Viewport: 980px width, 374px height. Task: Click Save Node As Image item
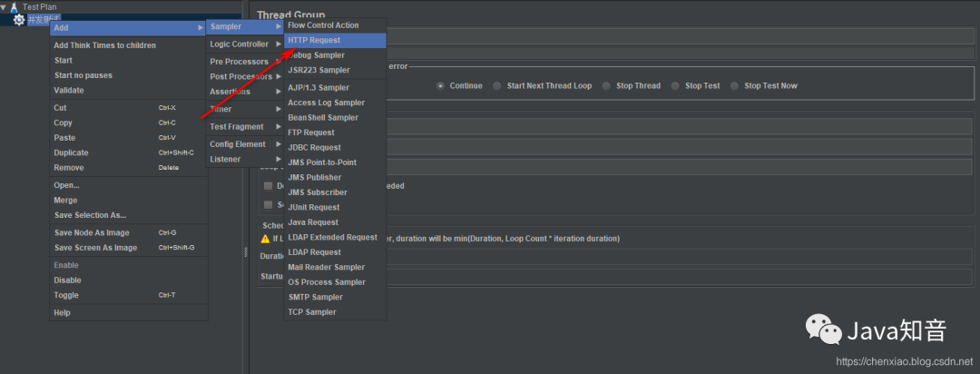tap(129, 232)
